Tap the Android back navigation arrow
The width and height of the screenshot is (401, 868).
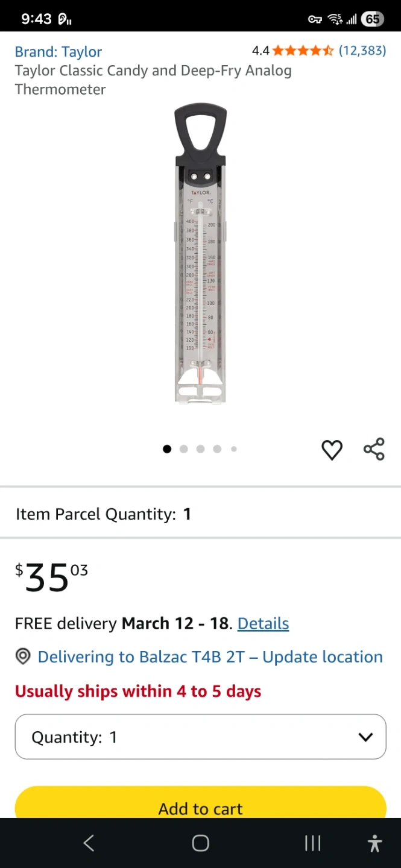(89, 843)
